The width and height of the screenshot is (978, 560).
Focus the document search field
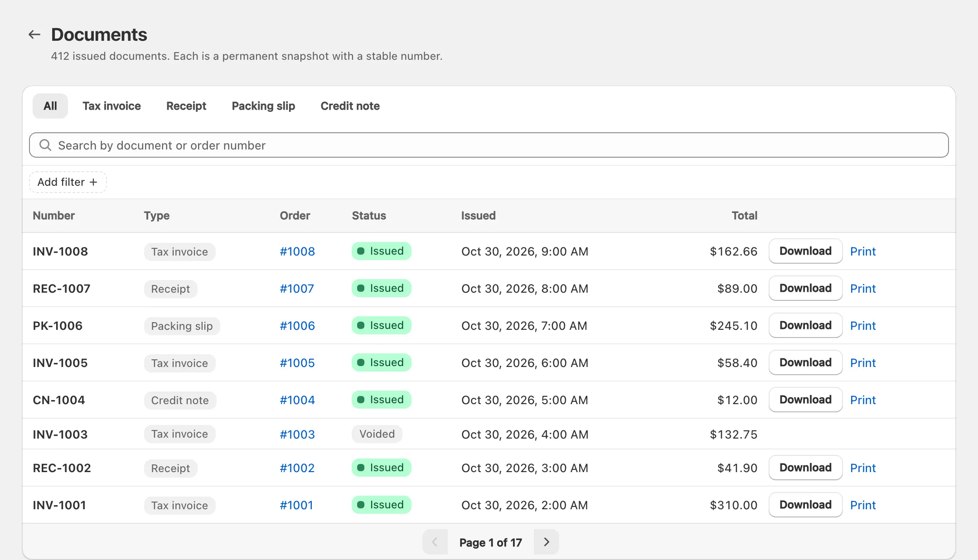coord(489,145)
